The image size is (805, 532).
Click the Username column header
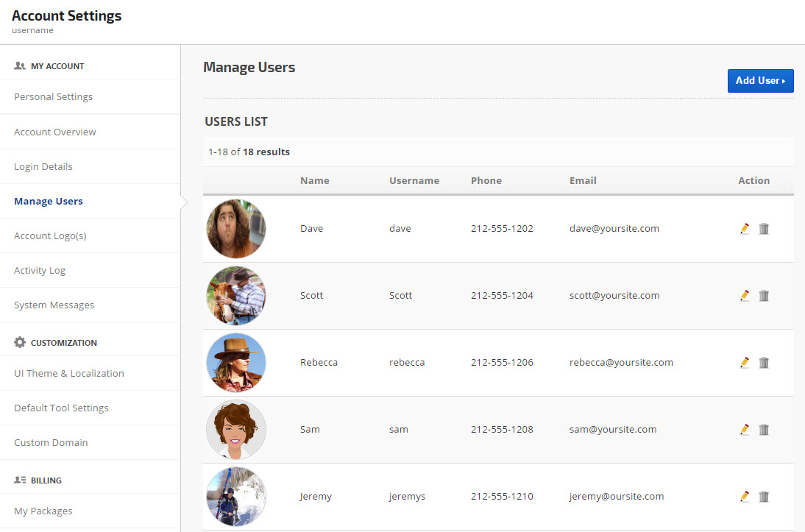coord(414,181)
